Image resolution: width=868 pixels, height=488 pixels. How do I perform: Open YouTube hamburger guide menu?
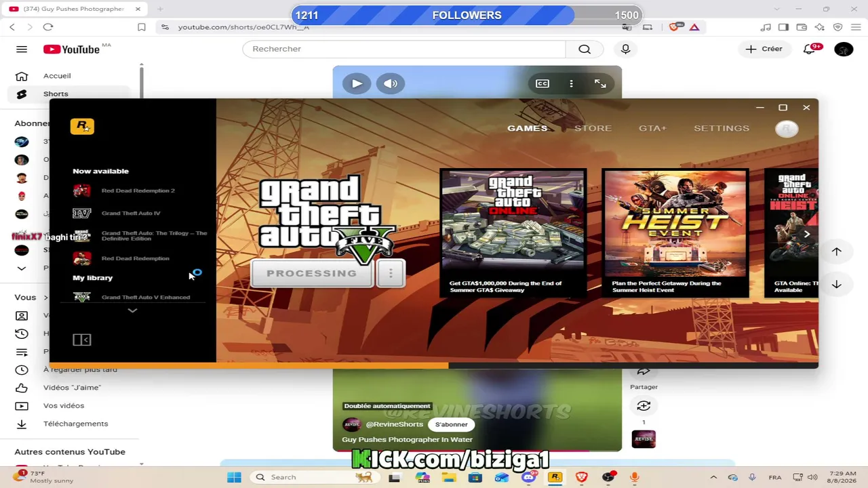click(x=22, y=49)
